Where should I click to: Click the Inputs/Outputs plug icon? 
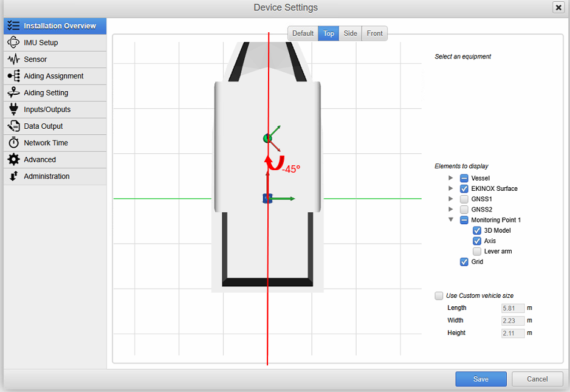tap(13, 109)
